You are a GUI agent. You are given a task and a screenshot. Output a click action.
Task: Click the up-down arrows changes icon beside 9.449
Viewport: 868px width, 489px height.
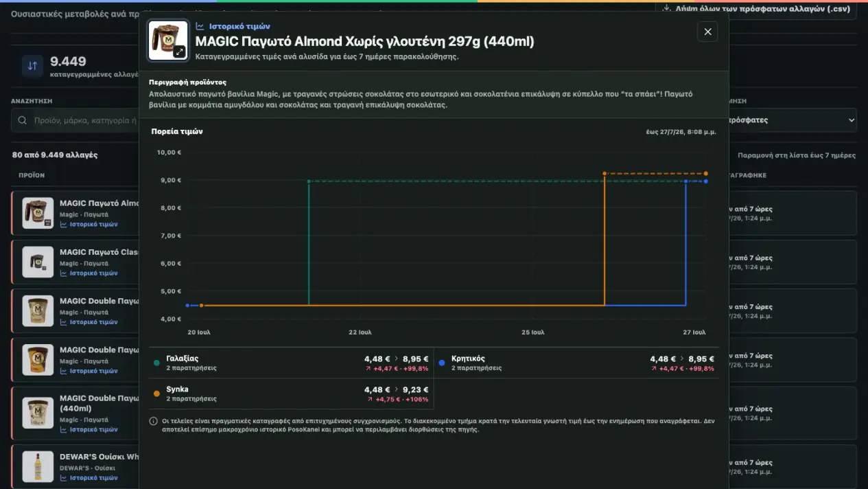tap(32, 66)
